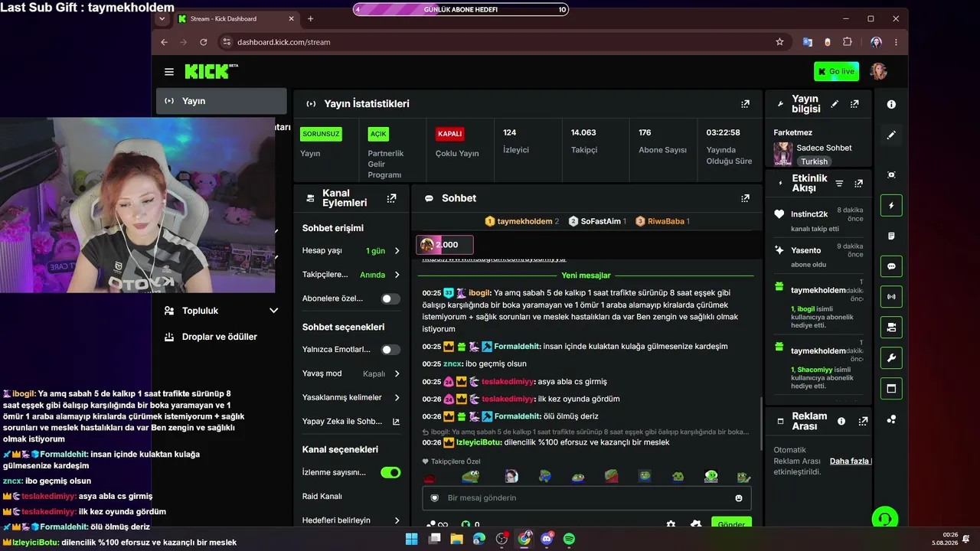The height and width of the screenshot is (551, 980).
Task: Pop out the Etkinlik Akışı panel
Action: (x=858, y=184)
